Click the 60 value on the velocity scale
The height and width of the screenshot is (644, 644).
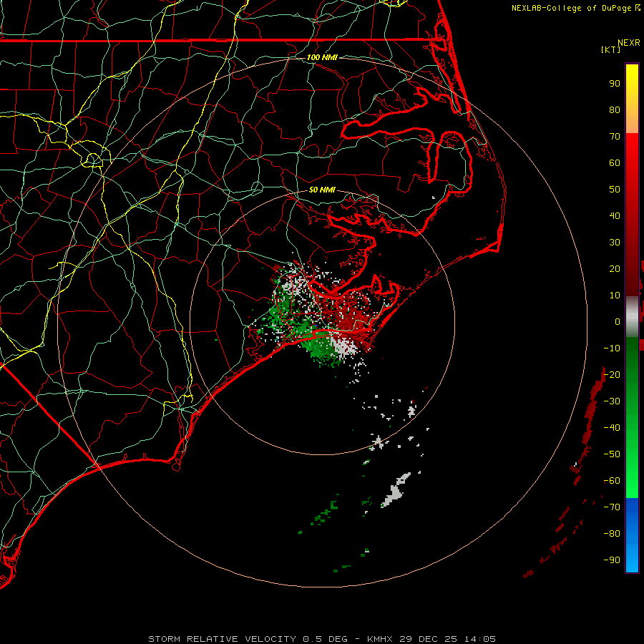[615, 163]
